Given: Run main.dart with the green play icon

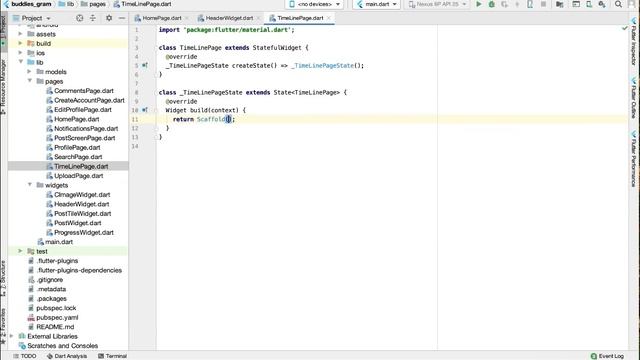Looking at the screenshot, I should (x=479, y=4).
